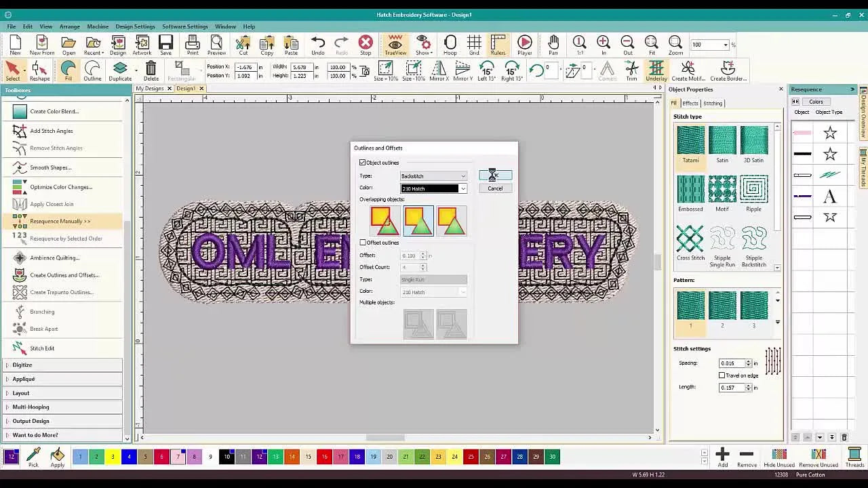
Task: Select the Satin stitch type thumbnail
Action: (722, 144)
